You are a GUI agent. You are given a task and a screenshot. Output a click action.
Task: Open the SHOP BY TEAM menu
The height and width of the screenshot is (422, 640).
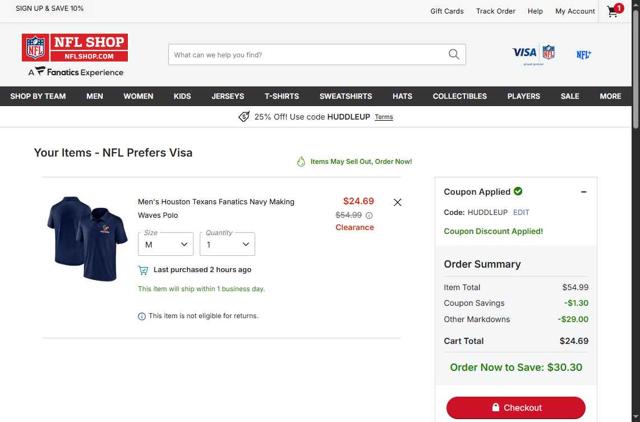coord(38,96)
